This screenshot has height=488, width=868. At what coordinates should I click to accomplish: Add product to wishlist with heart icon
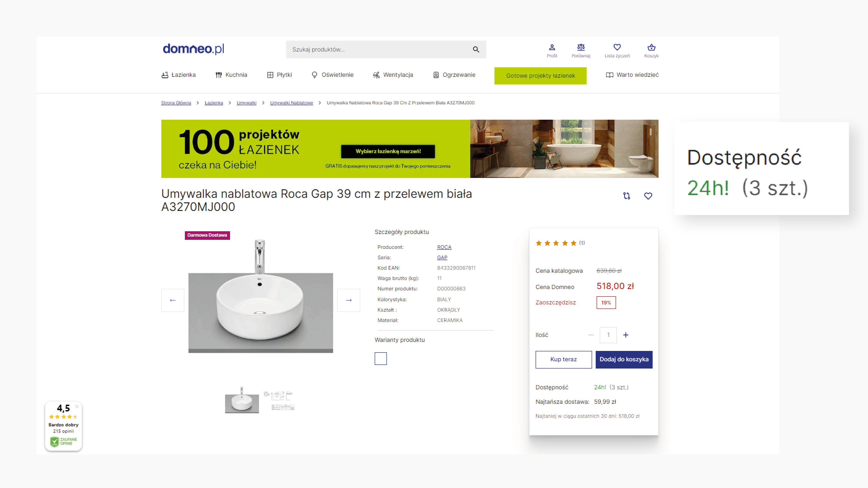coord(648,196)
